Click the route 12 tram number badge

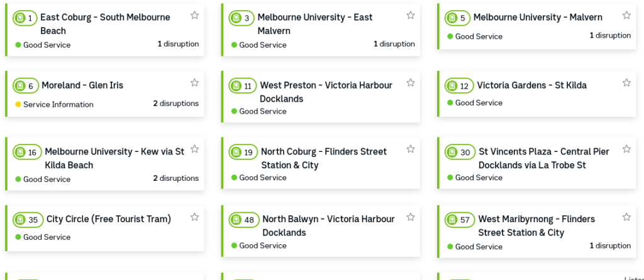(x=459, y=85)
